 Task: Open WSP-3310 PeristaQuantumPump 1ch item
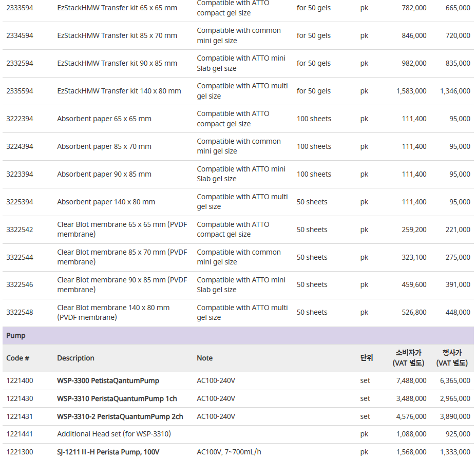117,398
